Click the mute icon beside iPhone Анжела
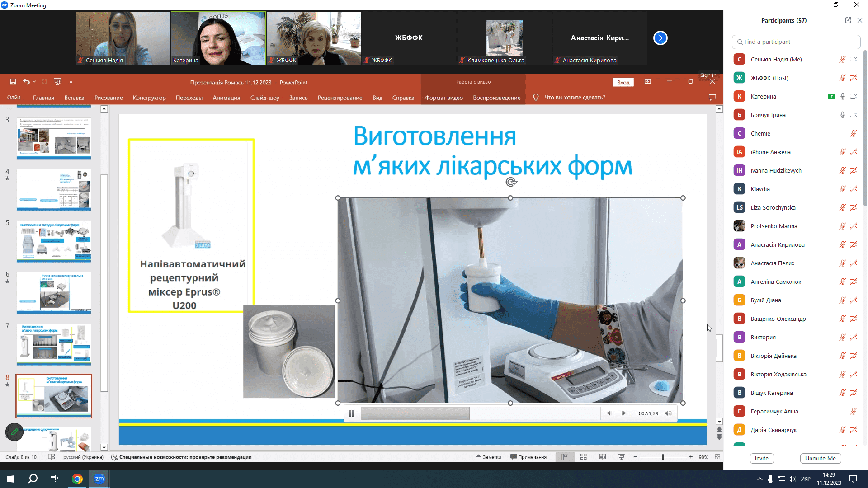This screenshot has width=868, height=488. [843, 152]
